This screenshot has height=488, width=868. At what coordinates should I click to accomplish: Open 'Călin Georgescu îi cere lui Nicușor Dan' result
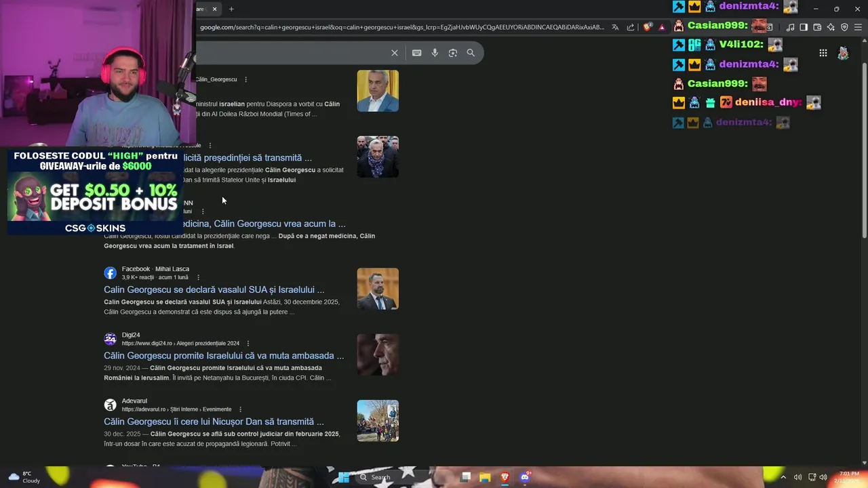[214, 422]
